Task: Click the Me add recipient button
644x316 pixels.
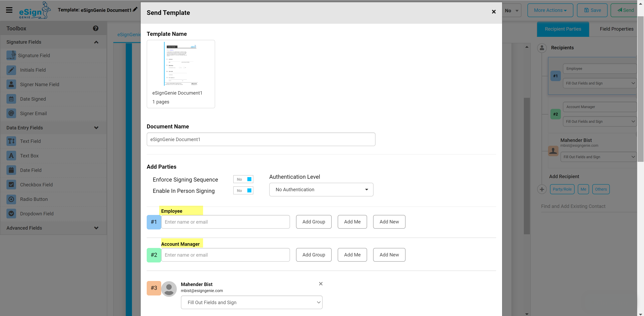Action: (583, 189)
